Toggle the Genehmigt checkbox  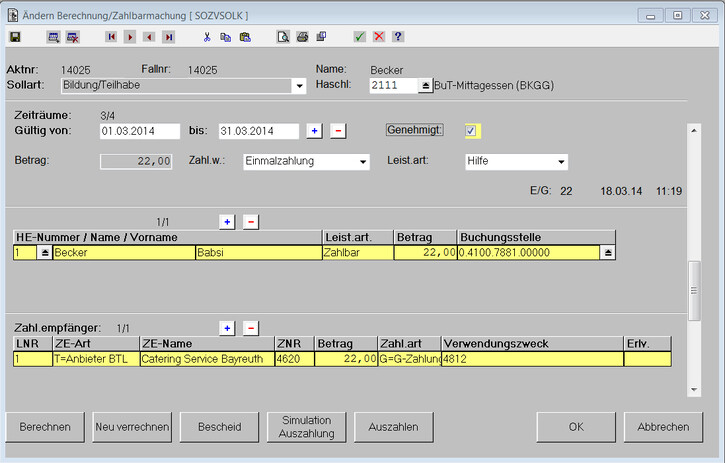(x=471, y=130)
